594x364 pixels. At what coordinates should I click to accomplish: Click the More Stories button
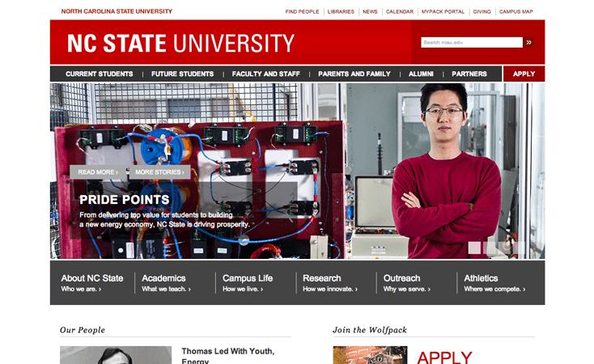pos(159,172)
